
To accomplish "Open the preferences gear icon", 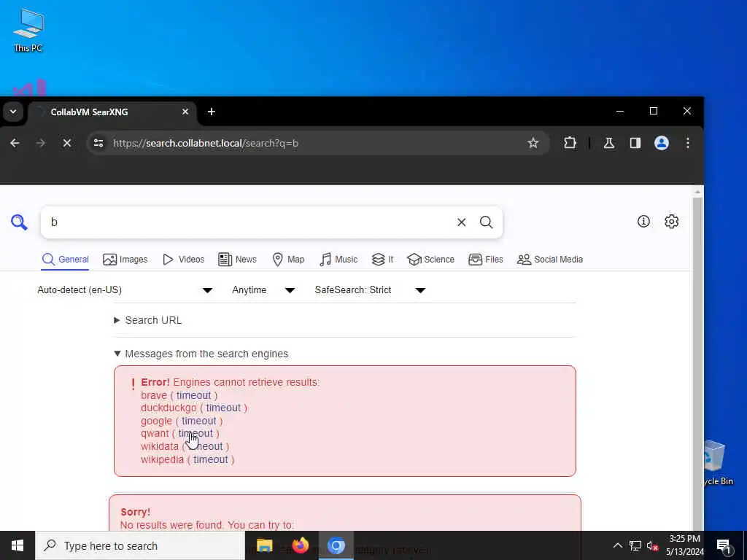I will 671,222.
